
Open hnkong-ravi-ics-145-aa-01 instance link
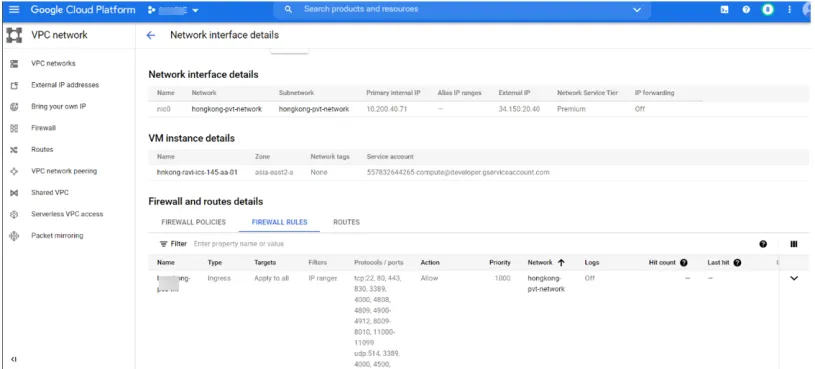coord(198,172)
